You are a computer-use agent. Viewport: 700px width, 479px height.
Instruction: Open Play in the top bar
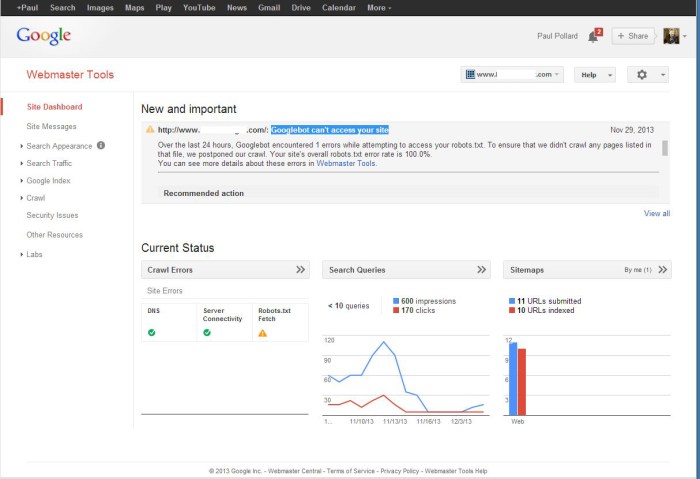click(x=163, y=8)
